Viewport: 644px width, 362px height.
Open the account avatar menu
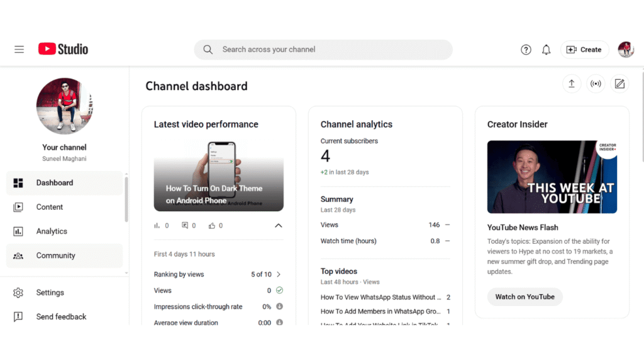coord(626,50)
